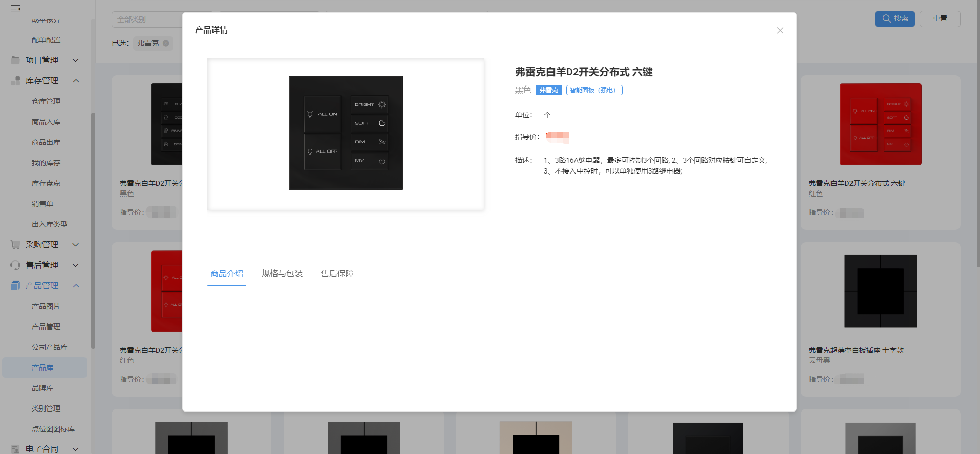Close the 产品详情 dialog

(780, 30)
